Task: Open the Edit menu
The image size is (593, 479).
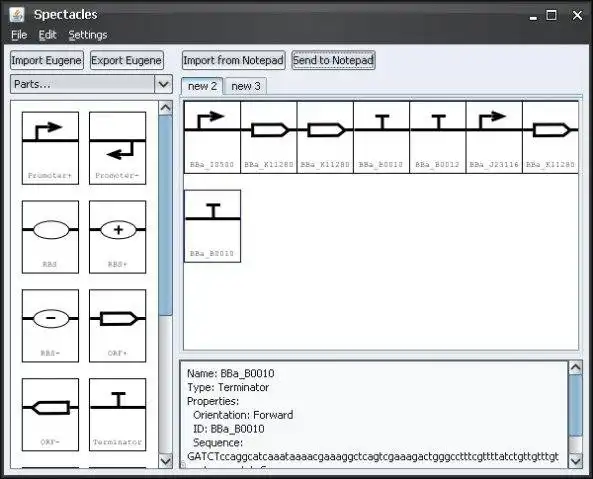Action: (x=47, y=35)
